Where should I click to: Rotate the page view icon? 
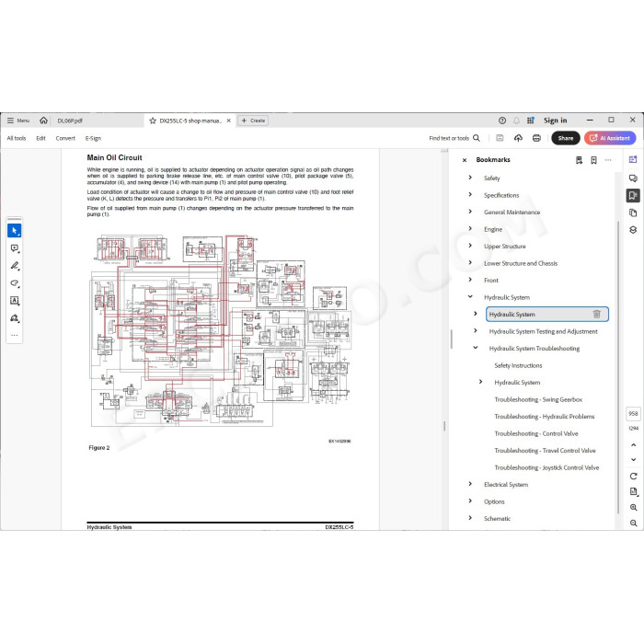(x=633, y=477)
